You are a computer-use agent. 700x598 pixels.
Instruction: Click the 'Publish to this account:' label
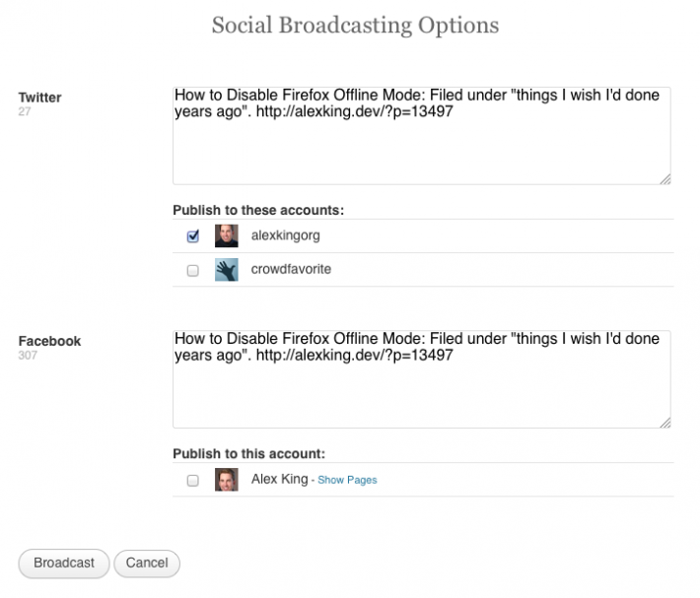(249, 453)
